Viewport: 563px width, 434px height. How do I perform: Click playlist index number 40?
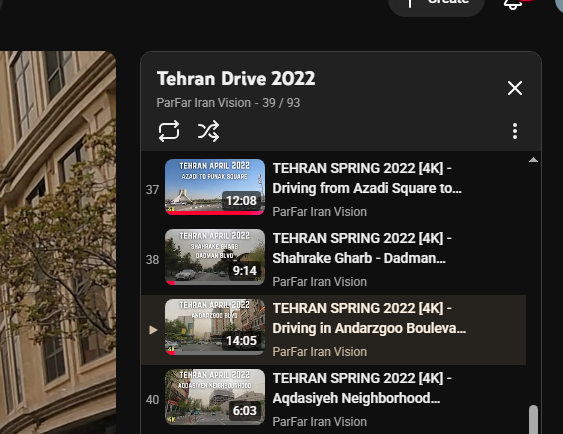(152, 400)
